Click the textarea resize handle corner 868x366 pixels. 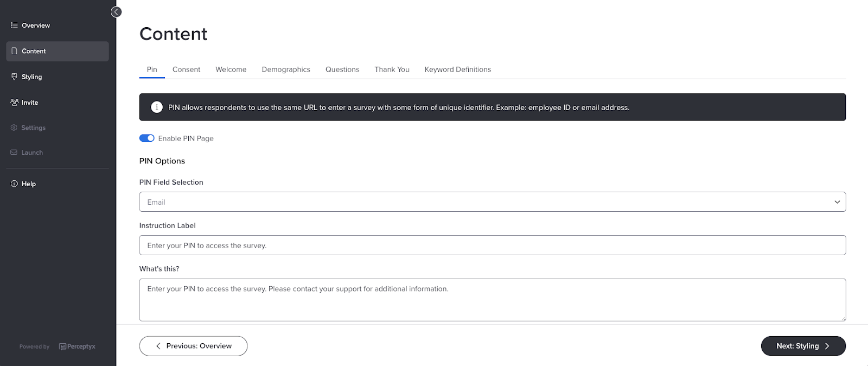coord(843,318)
